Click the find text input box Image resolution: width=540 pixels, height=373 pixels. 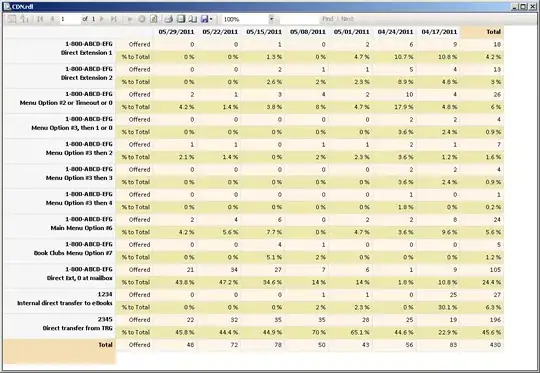[299, 19]
